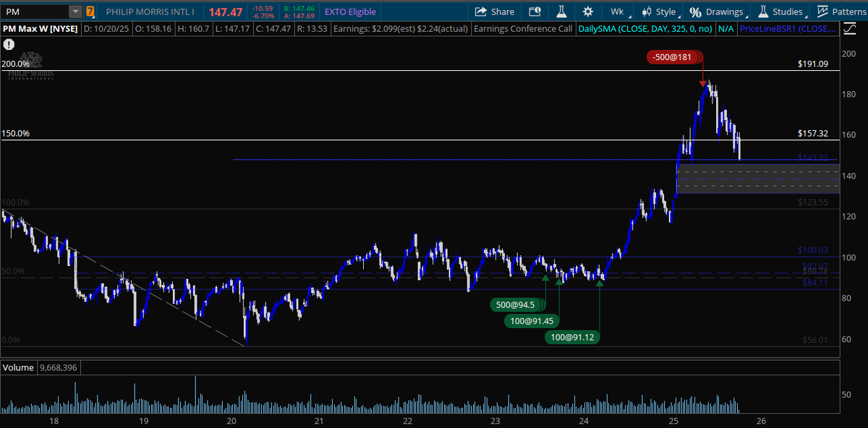Click the 150.0% Fibonacci label
Screen dimensions: 868x428
coord(15,134)
